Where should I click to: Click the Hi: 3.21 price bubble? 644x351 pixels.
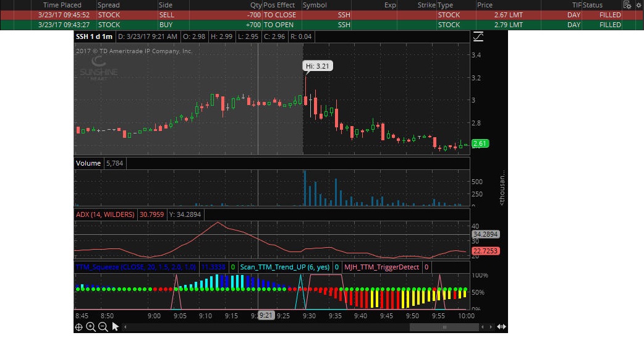(x=318, y=66)
